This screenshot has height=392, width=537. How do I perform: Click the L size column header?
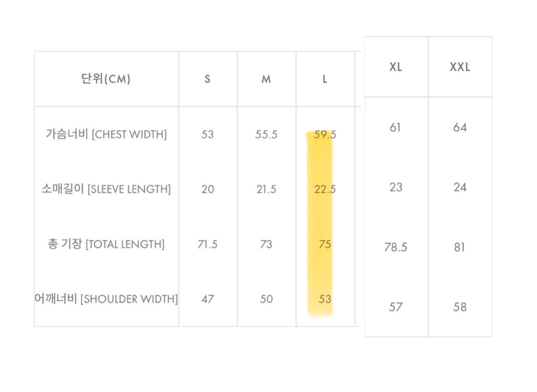[325, 79]
